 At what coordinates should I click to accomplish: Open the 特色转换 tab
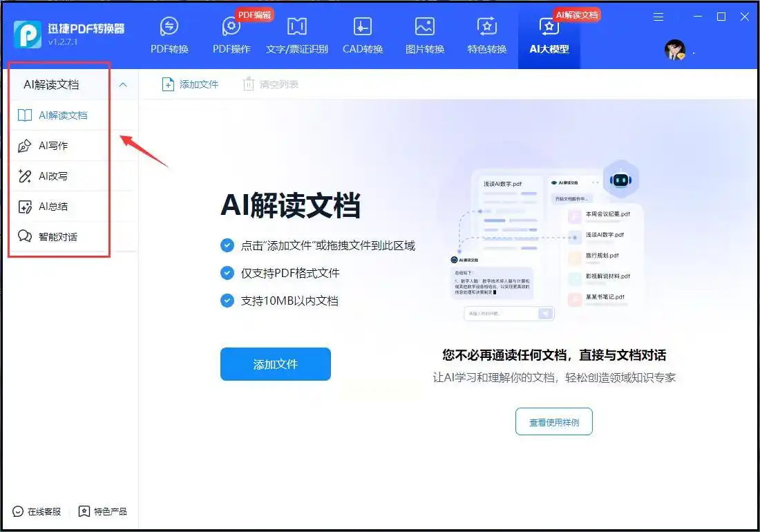coord(486,36)
